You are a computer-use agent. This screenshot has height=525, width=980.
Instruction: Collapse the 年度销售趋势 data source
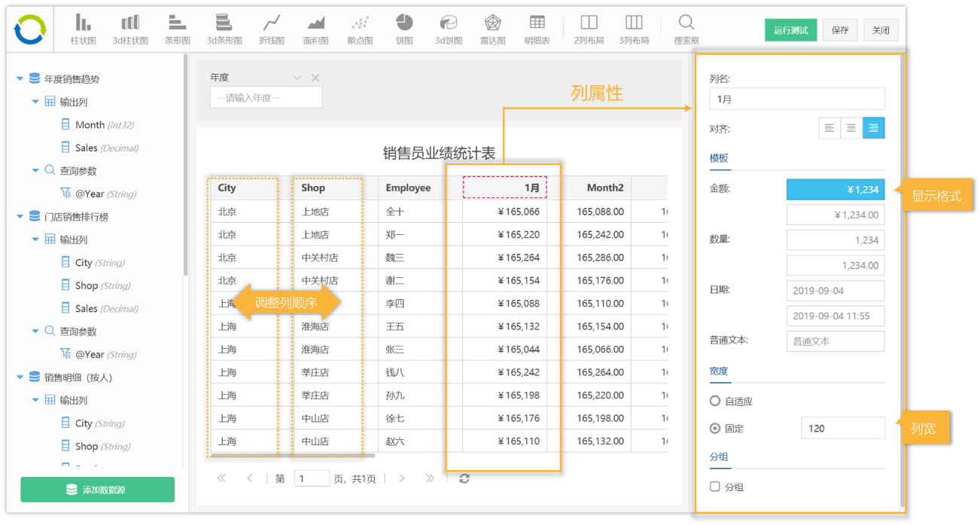click(x=20, y=78)
